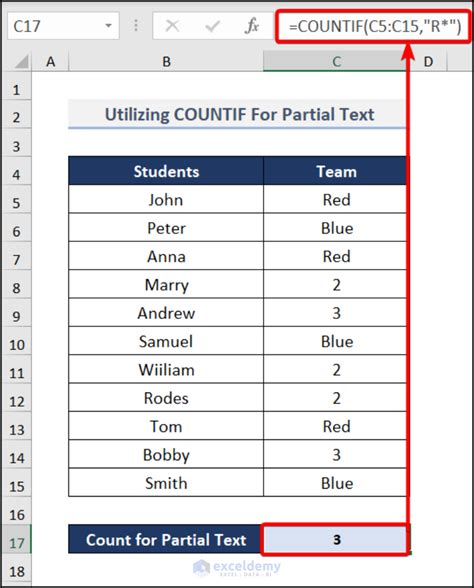Select row 4 header
Viewport: 474px width, 588px height.
pyautogui.click(x=16, y=174)
